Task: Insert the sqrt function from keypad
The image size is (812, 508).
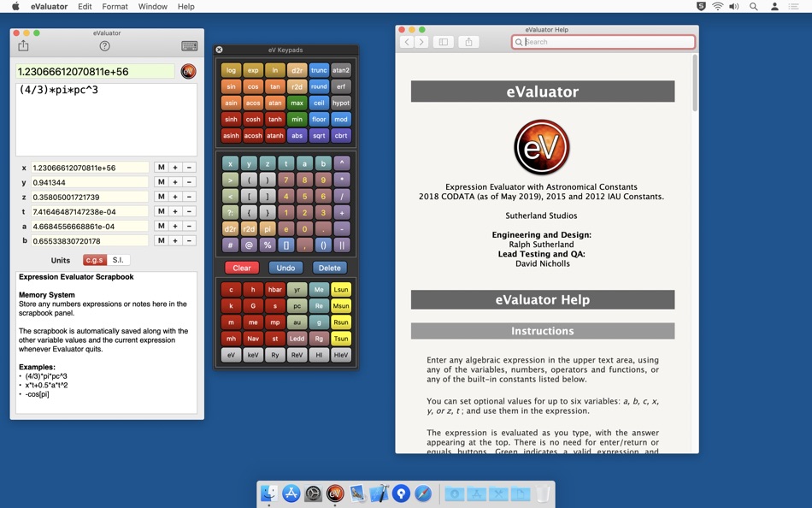Action: coord(319,136)
